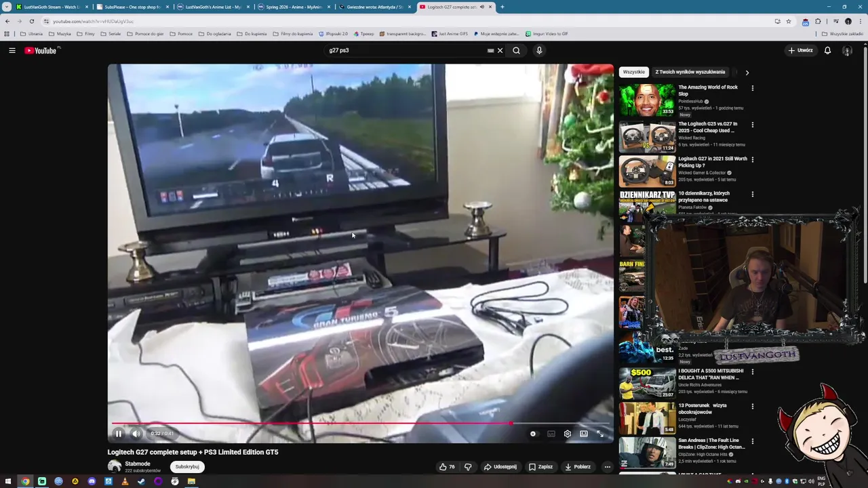The image size is (868, 488).
Task: Open options for Logitech G25 vs G27 video
Action: [752, 125]
